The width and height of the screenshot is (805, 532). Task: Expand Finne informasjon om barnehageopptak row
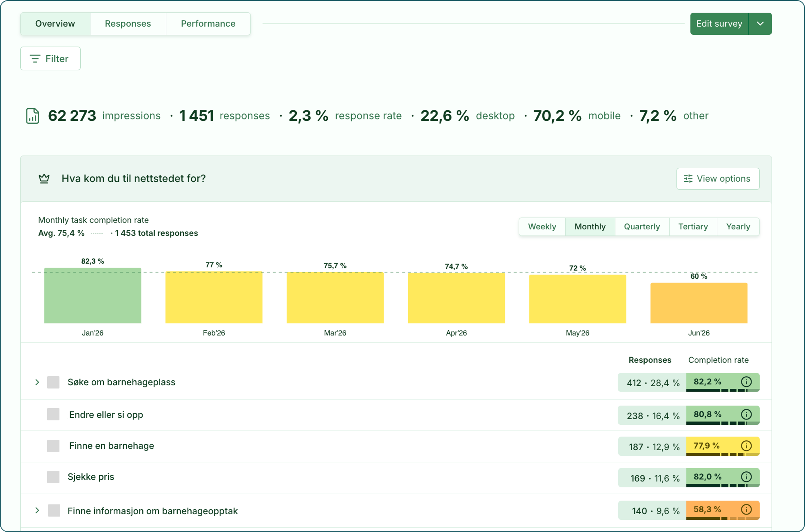(37, 510)
